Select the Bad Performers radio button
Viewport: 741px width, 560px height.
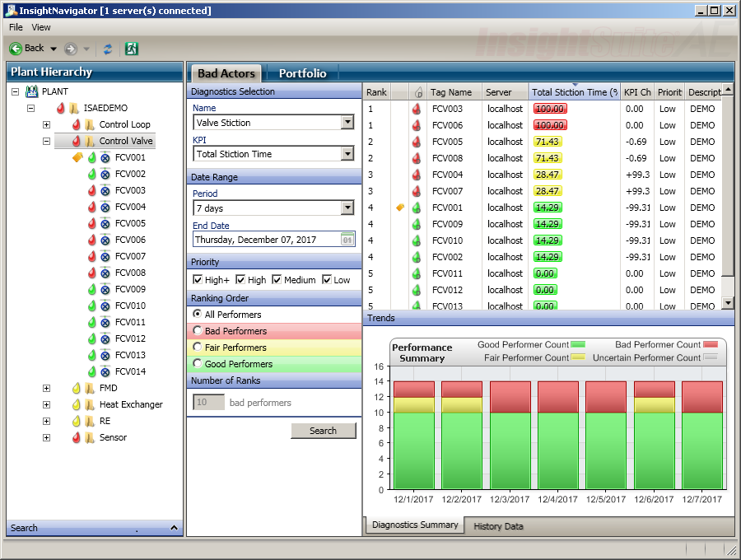197,331
